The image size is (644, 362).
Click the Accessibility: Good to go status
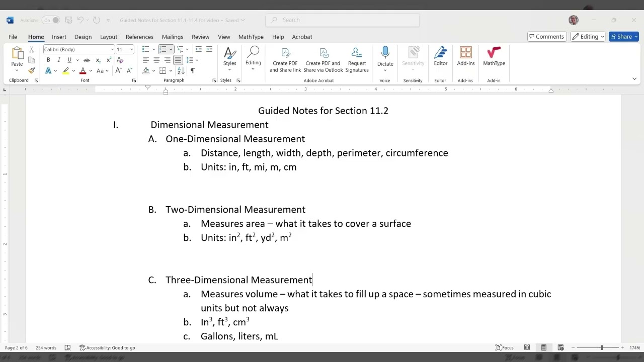pos(107,347)
